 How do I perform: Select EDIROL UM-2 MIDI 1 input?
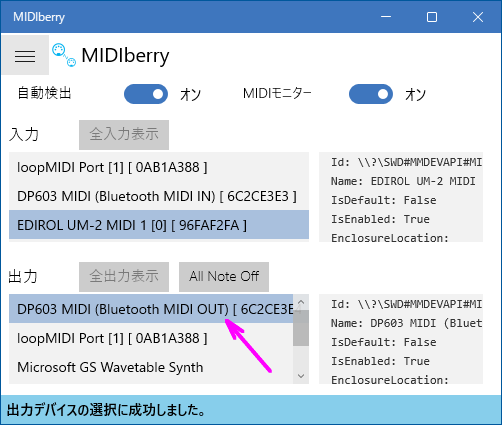click(159, 225)
